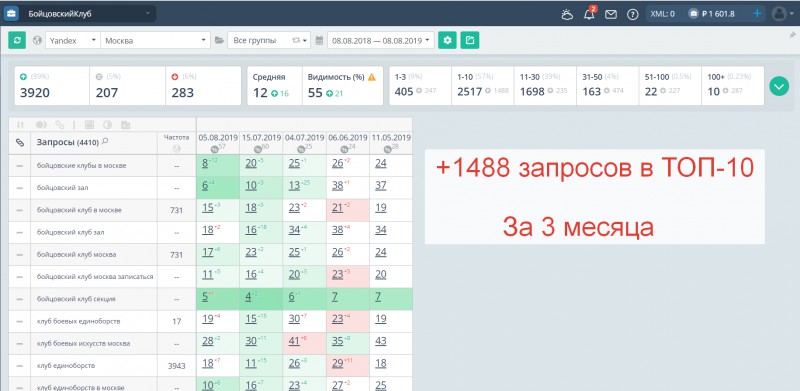Click the percent icon under 05.08.2019
The height and width of the screenshot is (391, 800).
[x=215, y=149]
